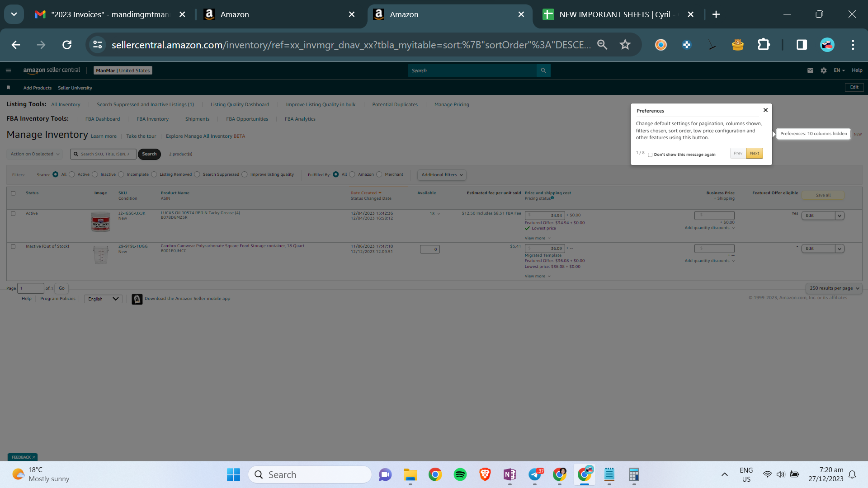Switch to the NEW IMPORTANT SHEETS tab

[618, 14]
